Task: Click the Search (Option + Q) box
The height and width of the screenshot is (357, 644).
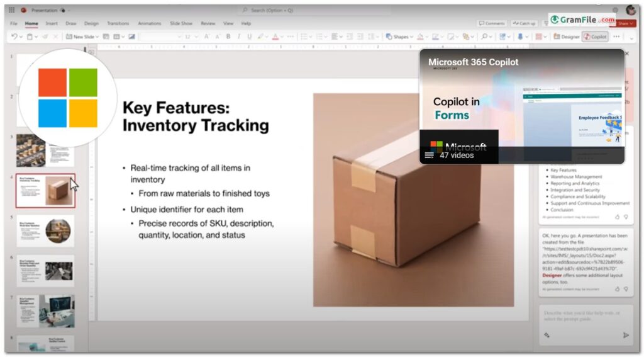Action: pyautogui.click(x=314, y=10)
